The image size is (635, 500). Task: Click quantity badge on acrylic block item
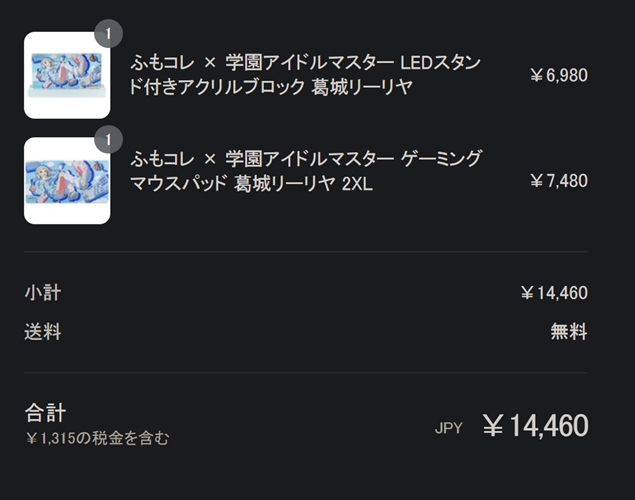[x=108, y=34]
